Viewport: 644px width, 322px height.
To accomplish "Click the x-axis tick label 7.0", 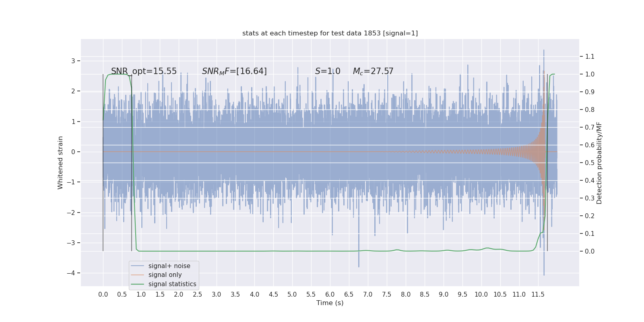I will point(368,295).
